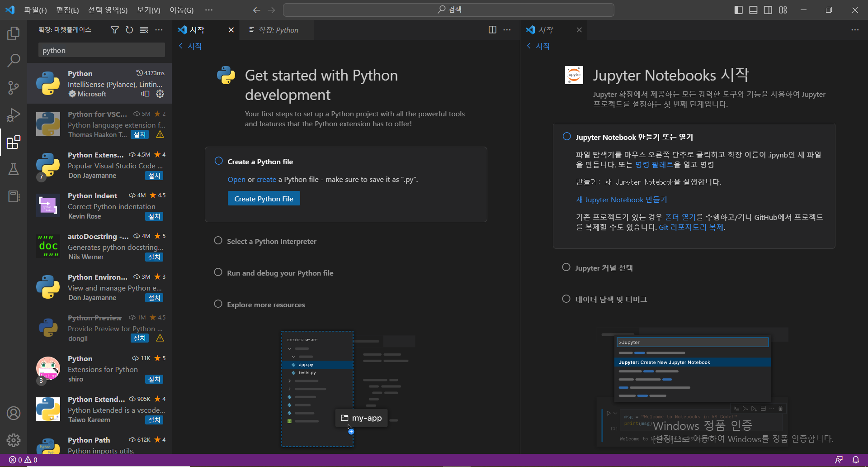Open the Customize Layout icon

[783, 10]
